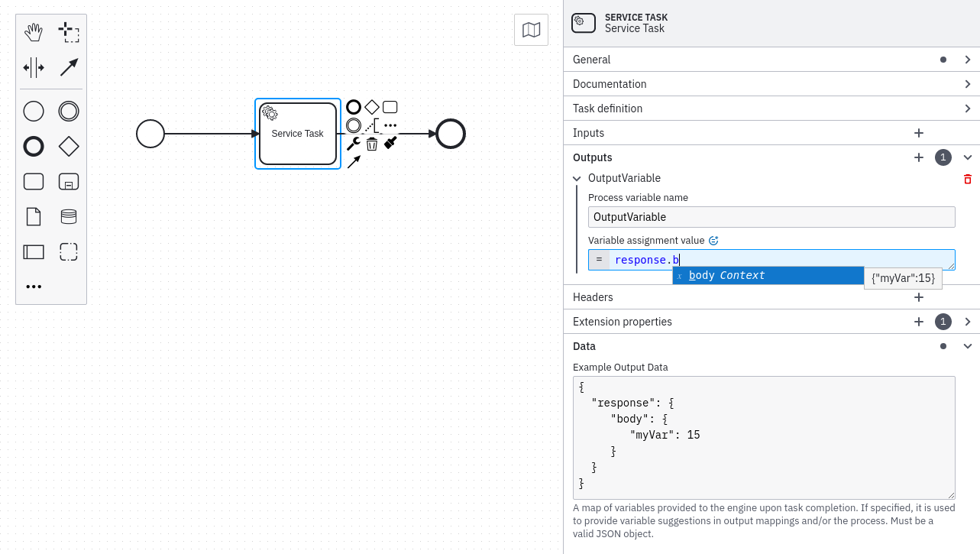
Task: Collapse the OutputVariable entry
Action: (577, 178)
